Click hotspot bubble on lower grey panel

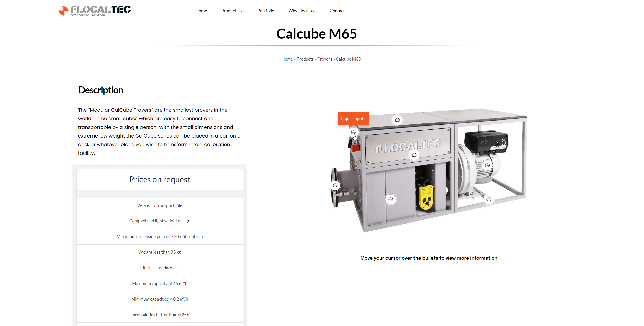tap(391, 199)
